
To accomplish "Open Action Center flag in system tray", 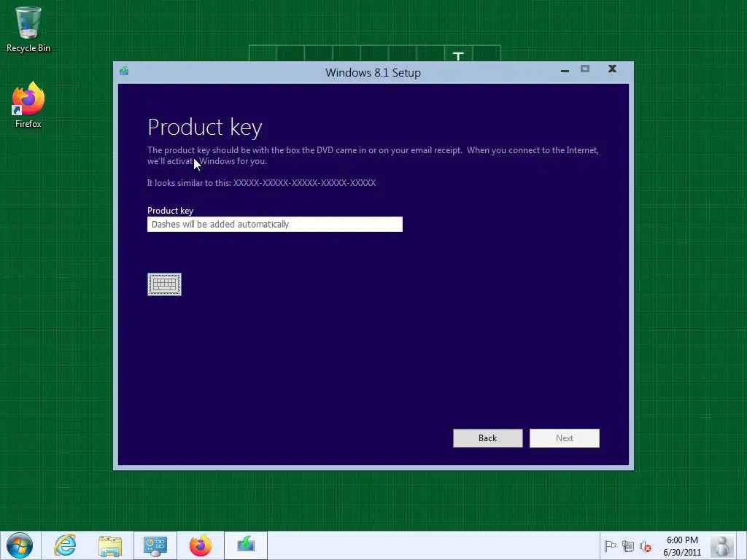I will pyautogui.click(x=610, y=545).
